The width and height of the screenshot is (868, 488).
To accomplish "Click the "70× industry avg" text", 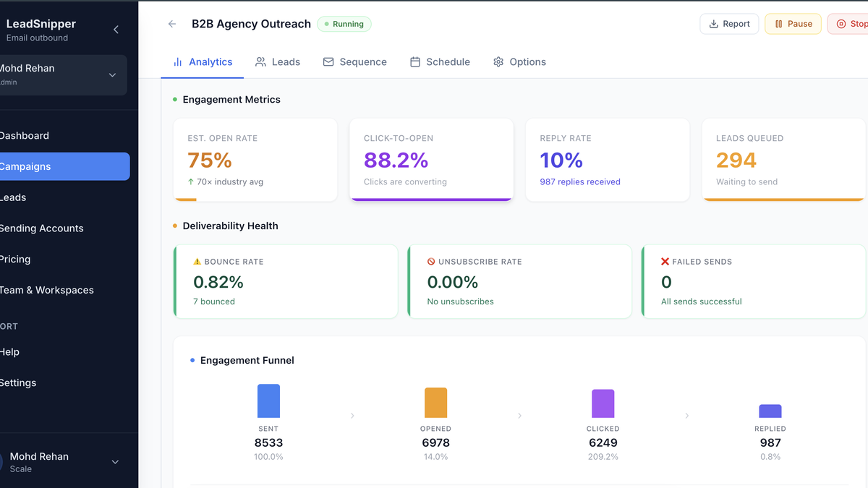I will click(230, 182).
